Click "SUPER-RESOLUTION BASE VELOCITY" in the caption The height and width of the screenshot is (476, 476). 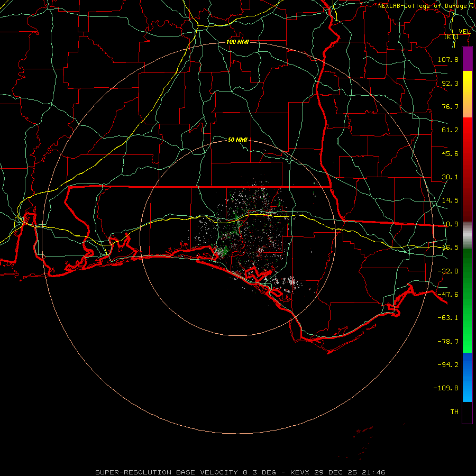point(167,472)
